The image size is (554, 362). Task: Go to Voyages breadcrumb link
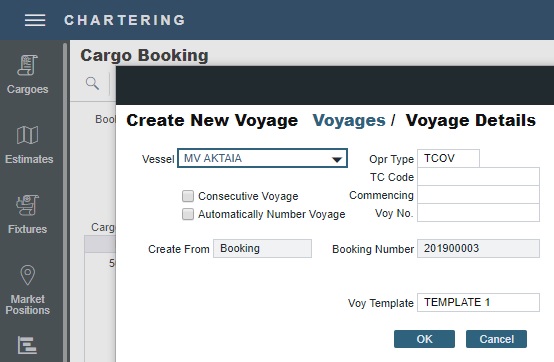[x=349, y=120]
